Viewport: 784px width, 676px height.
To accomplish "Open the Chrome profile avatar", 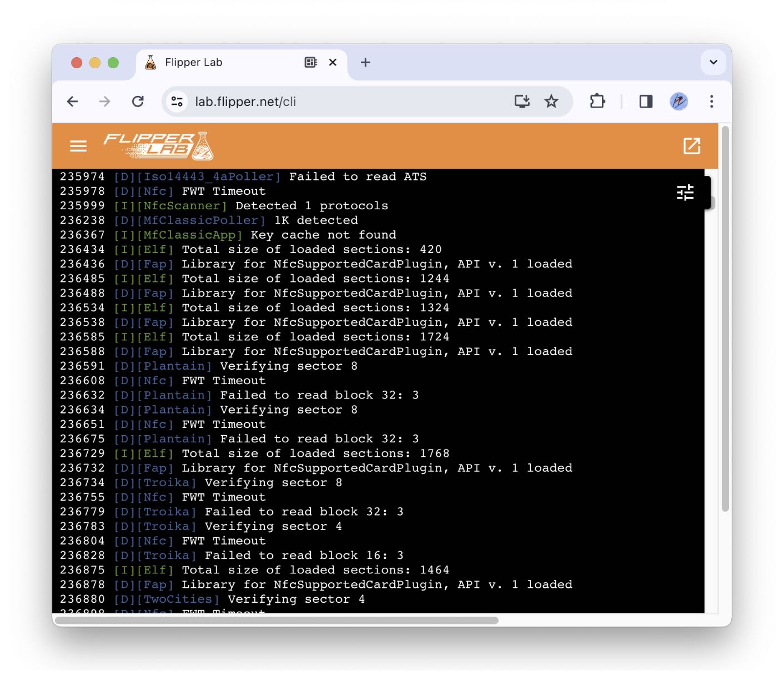I will click(x=679, y=102).
